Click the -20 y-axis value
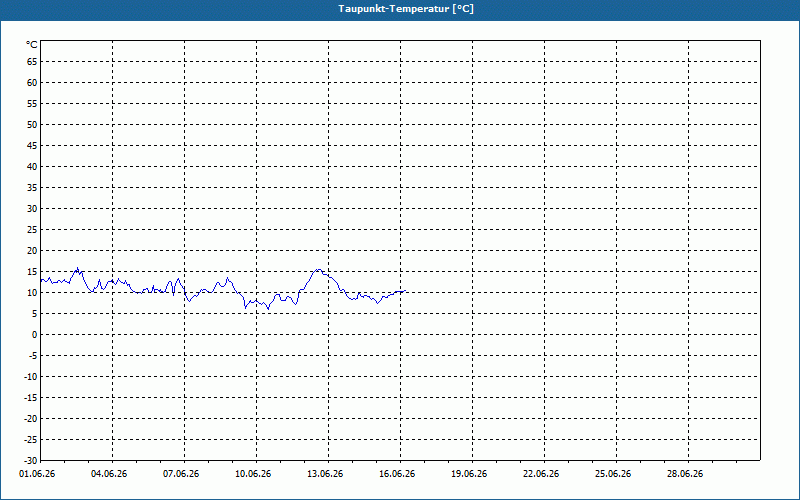Viewport: 800px width, 500px height. pyautogui.click(x=31, y=418)
